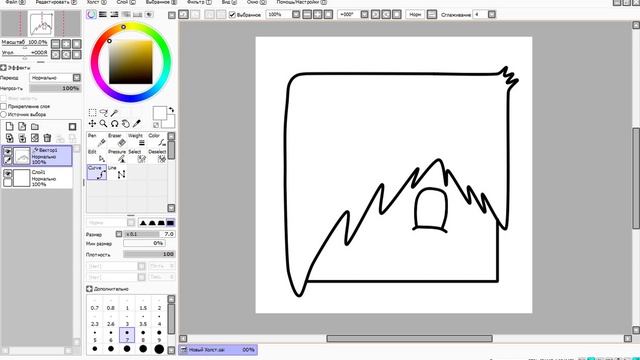Select the zoom magnifier tool
This screenshot has width=640, height=360.
click(104, 123)
